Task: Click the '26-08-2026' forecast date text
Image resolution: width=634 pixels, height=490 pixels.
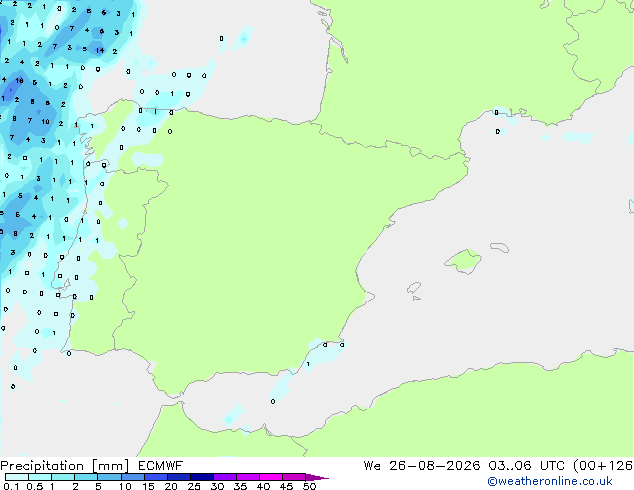Action: click(435, 466)
